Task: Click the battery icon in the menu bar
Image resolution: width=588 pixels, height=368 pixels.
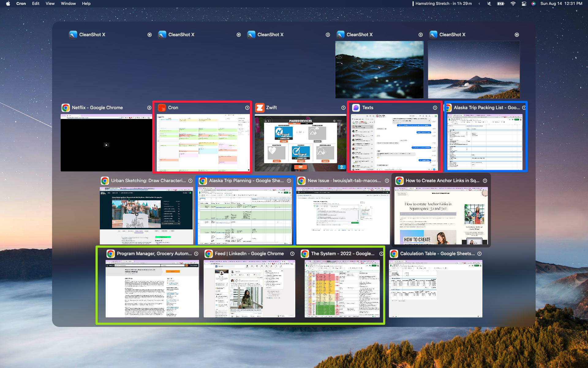Action: 501,4
